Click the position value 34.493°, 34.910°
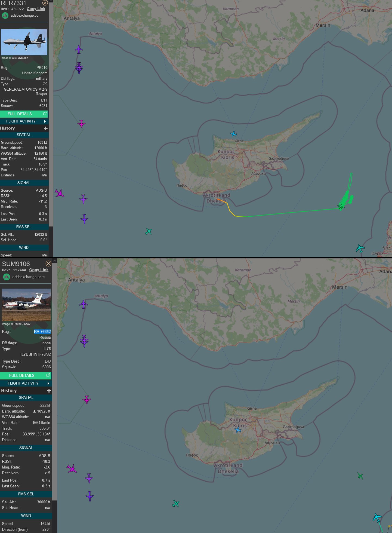 pyautogui.click(x=34, y=170)
